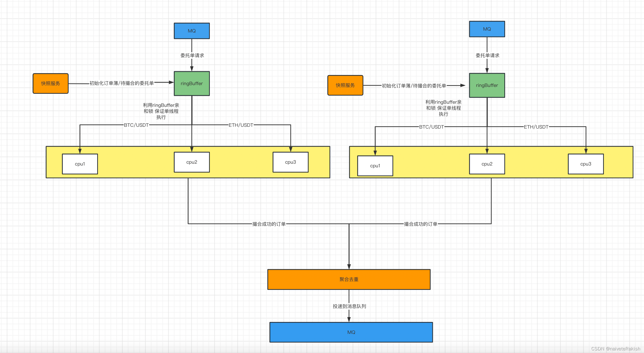Click left 撮合成功的订单 connector label

[269, 224]
